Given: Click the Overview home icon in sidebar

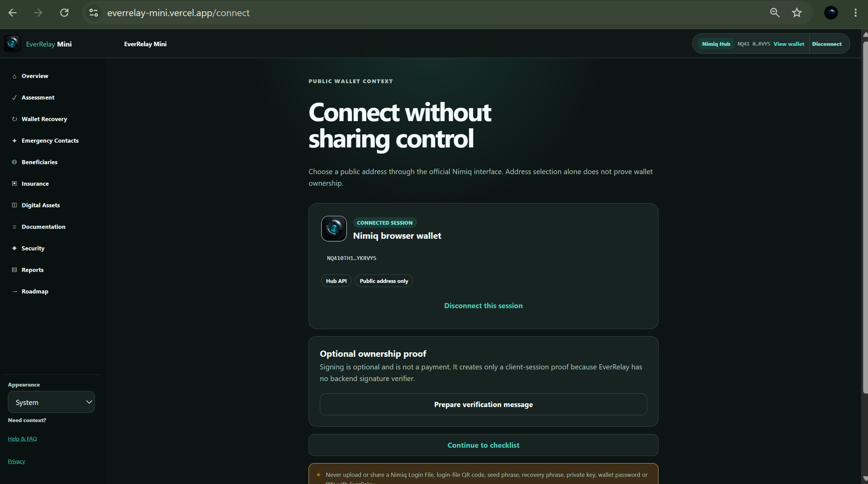Looking at the screenshot, I should click(x=14, y=76).
